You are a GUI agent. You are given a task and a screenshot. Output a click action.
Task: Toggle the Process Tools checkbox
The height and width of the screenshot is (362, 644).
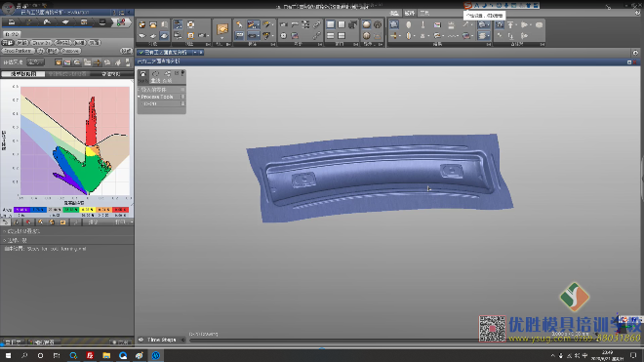tap(182, 97)
